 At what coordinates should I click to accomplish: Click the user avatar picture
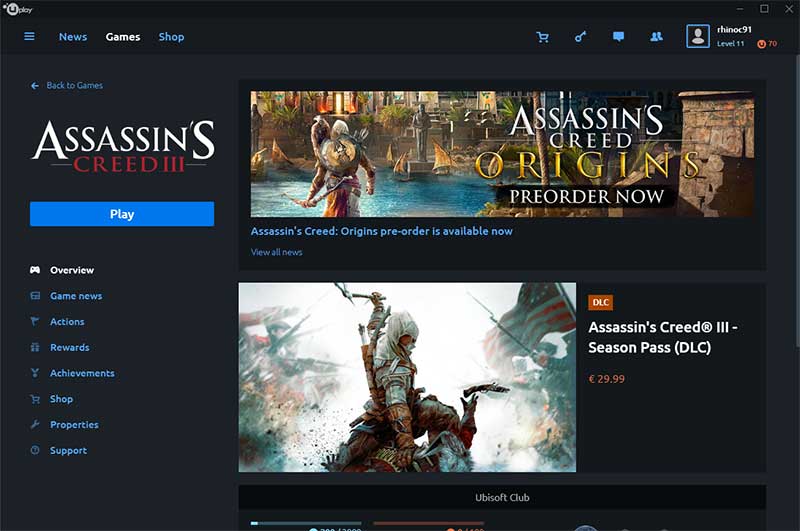click(698, 36)
